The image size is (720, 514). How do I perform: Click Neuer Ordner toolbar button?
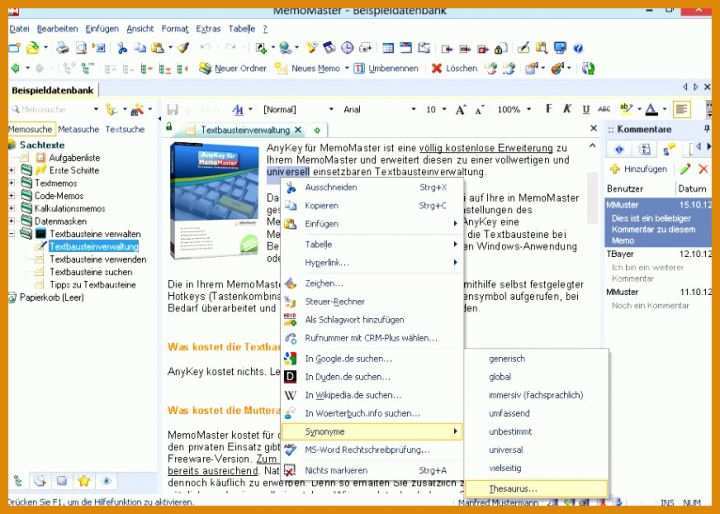tap(233, 68)
